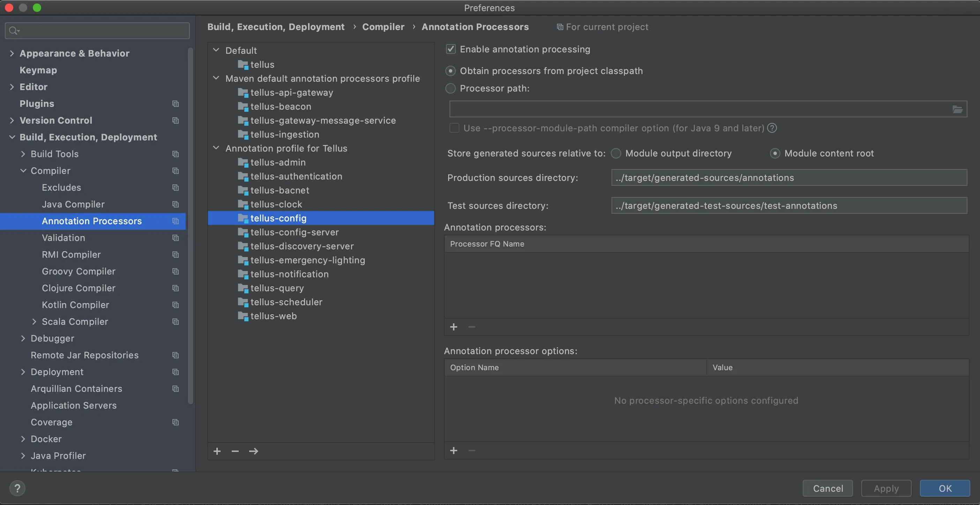The image size is (980, 505).
Task: Click the Production sources directory field
Action: (x=789, y=178)
